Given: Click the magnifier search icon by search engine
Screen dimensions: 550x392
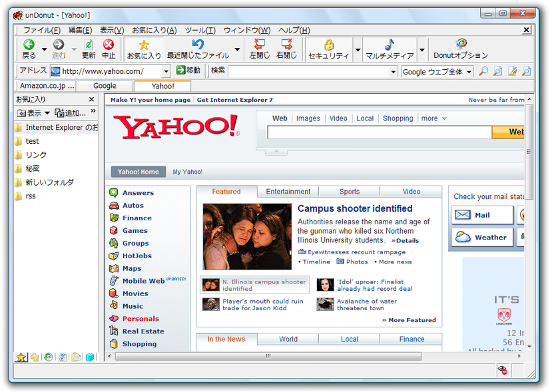Looking at the screenshot, I should 483,71.
